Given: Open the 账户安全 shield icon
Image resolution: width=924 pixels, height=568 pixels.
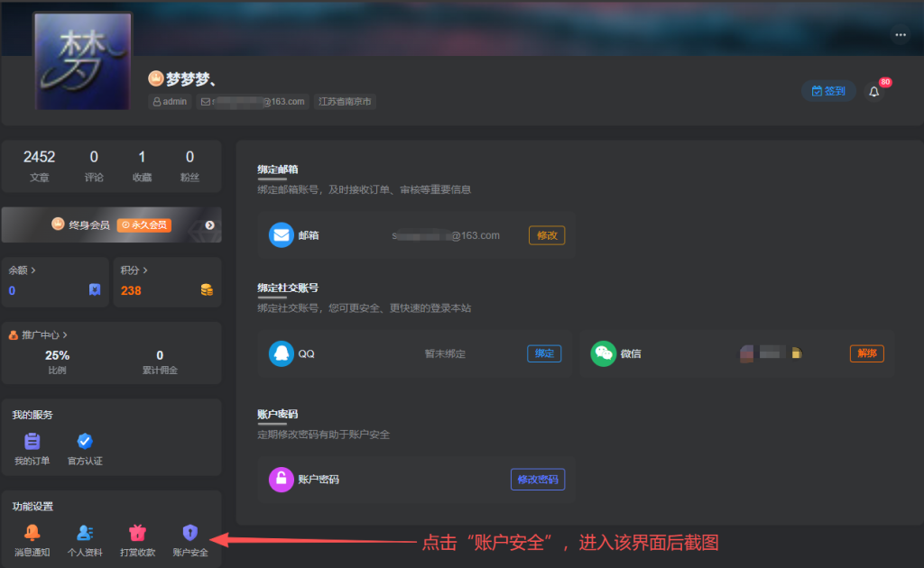Looking at the screenshot, I should pyautogui.click(x=189, y=533).
